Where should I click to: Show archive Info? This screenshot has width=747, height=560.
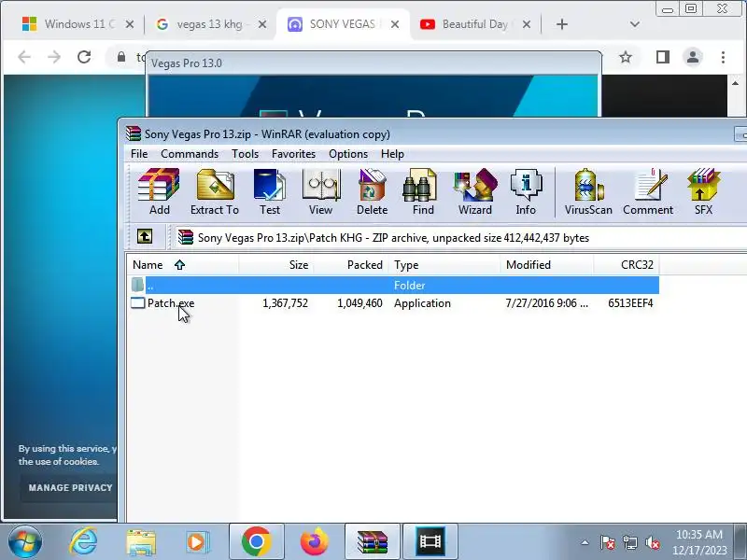[x=526, y=191]
